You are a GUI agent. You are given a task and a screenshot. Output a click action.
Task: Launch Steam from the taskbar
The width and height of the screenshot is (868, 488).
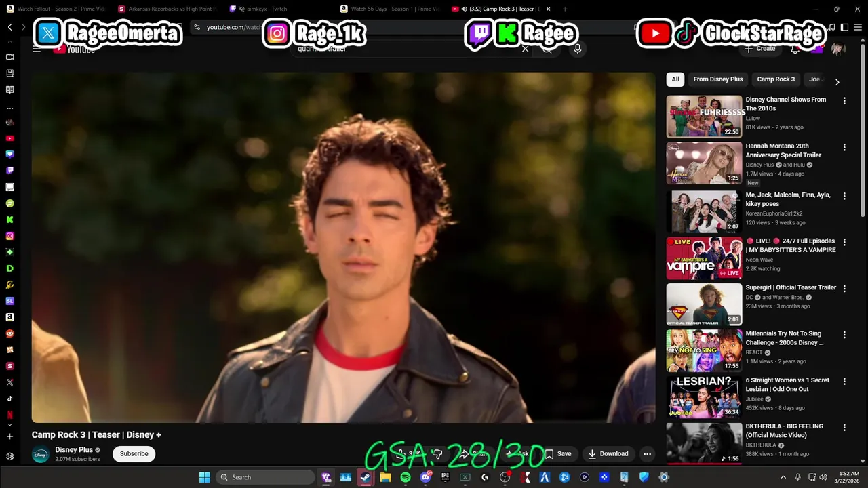[x=365, y=477]
